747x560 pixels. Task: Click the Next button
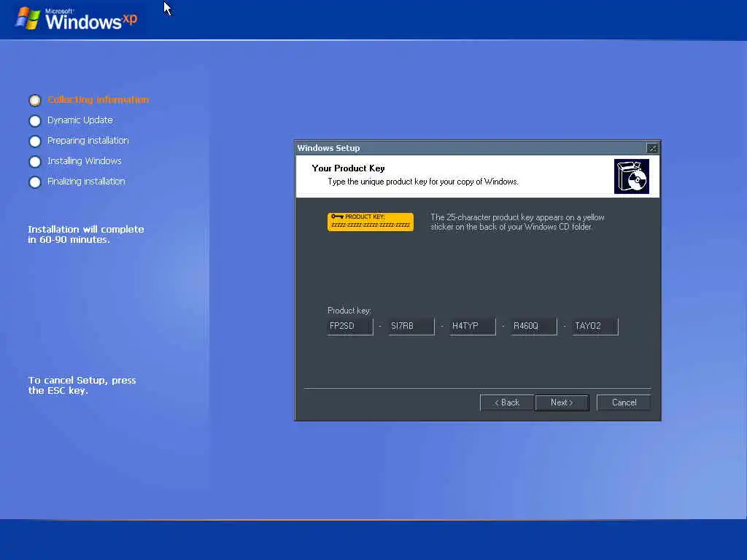coord(562,402)
